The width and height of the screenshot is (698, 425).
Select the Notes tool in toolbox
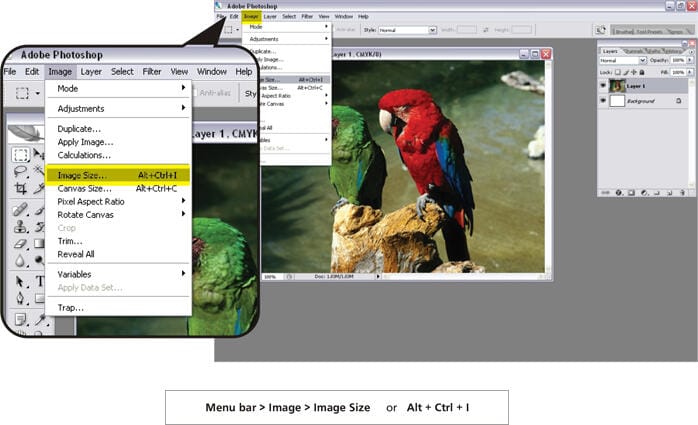20,318
